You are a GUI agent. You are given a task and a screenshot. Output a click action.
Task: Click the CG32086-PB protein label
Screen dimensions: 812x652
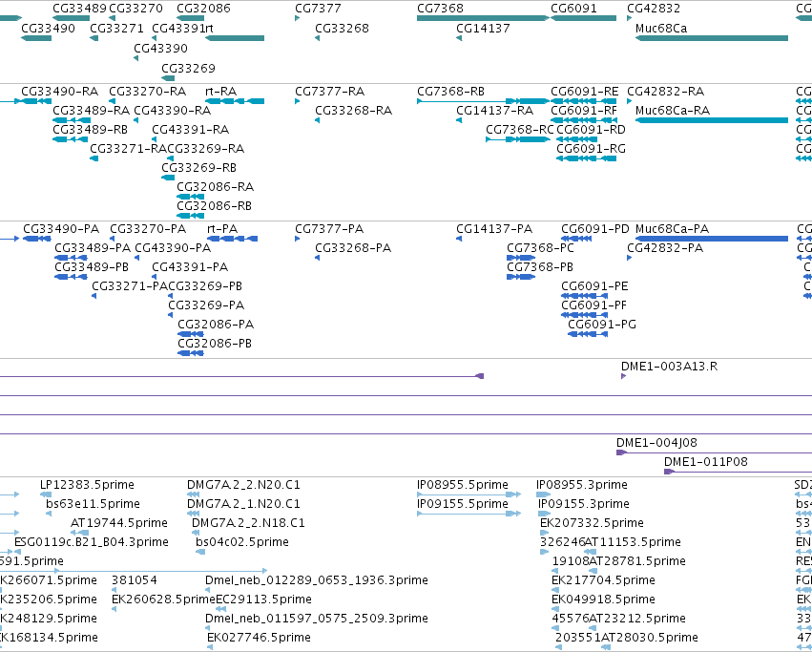pyautogui.click(x=215, y=343)
